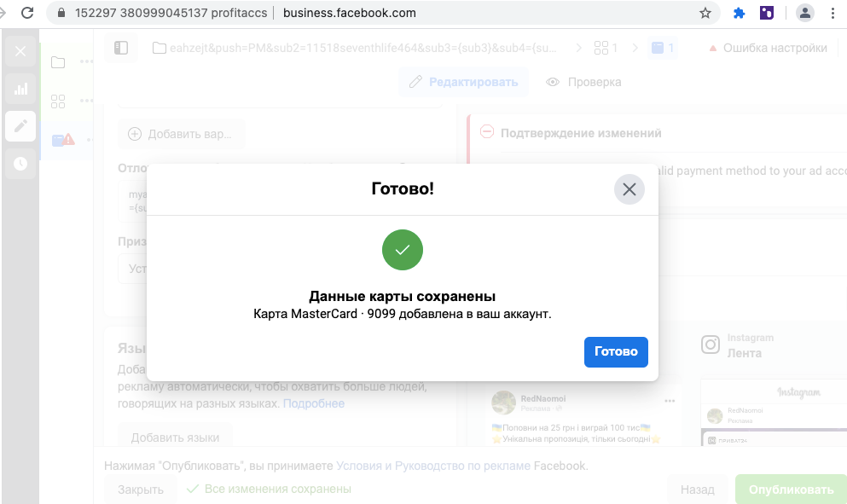The height and width of the screenshot is (504, 847).
Task: Open the Chrome profile avatar
Action: [805, 13]
